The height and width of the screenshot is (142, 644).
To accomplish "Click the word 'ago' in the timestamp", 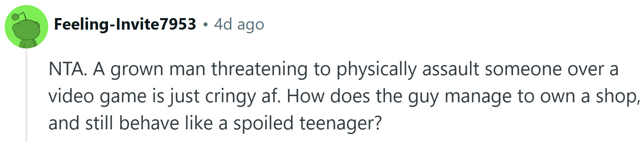I will (x=251, y=25).
